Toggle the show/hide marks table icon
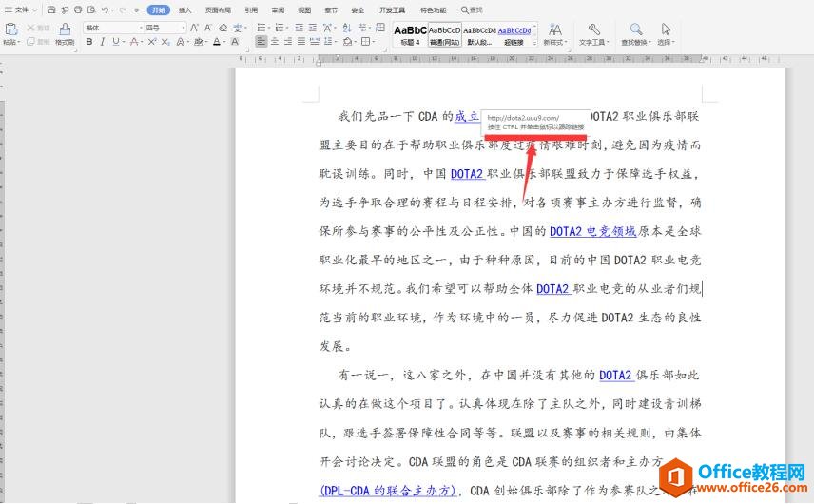 [380, 28]
